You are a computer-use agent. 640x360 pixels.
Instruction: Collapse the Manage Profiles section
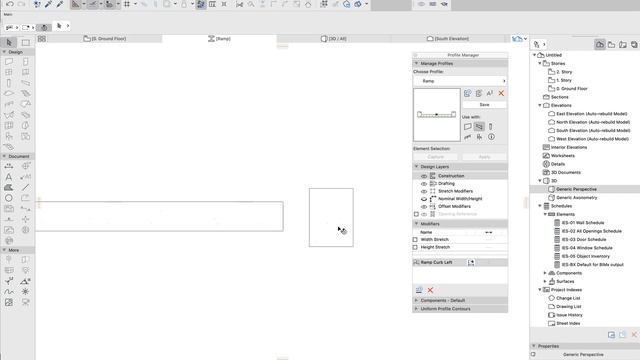coord(416,64)
